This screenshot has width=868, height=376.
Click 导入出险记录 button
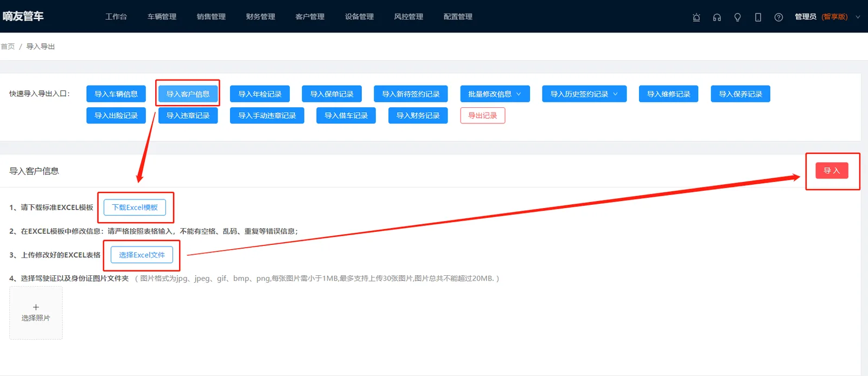(116, 115)
